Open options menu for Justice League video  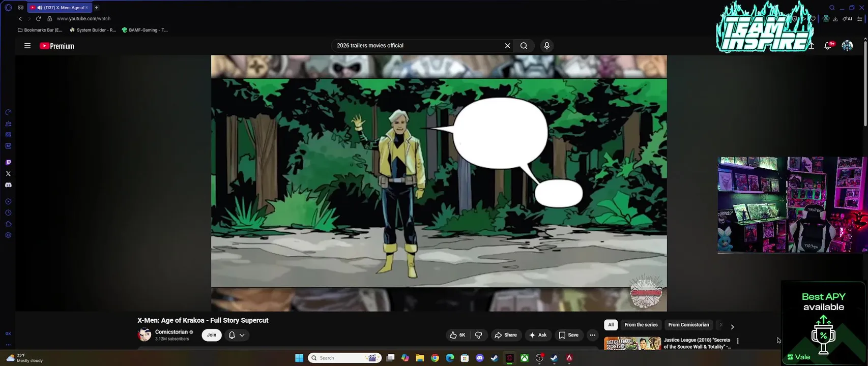tap(737, 341)
